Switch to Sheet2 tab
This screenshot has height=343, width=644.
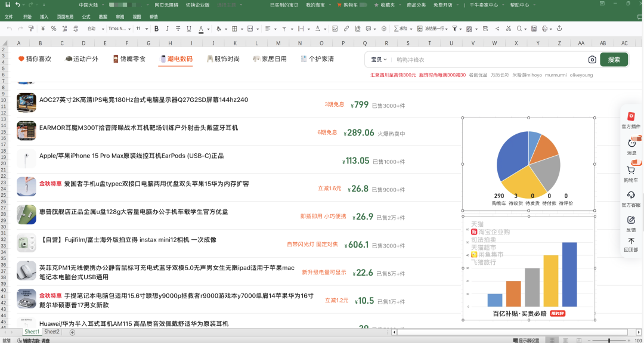52,332
